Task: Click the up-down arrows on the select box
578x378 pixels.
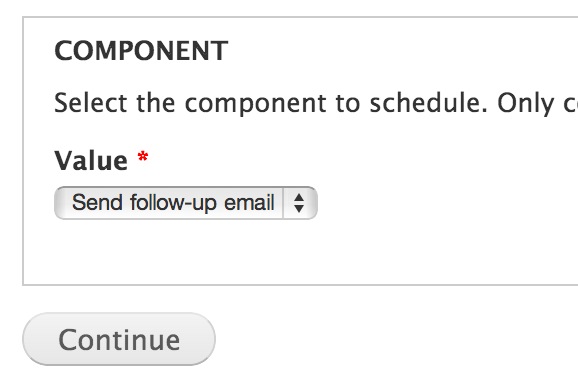Action: coord(299,203)
